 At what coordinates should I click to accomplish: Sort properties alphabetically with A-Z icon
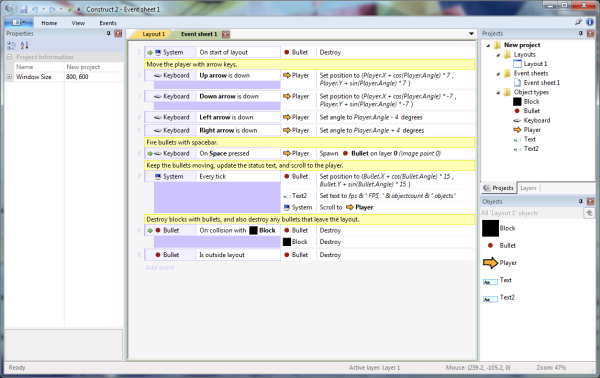tap(24, 45)
